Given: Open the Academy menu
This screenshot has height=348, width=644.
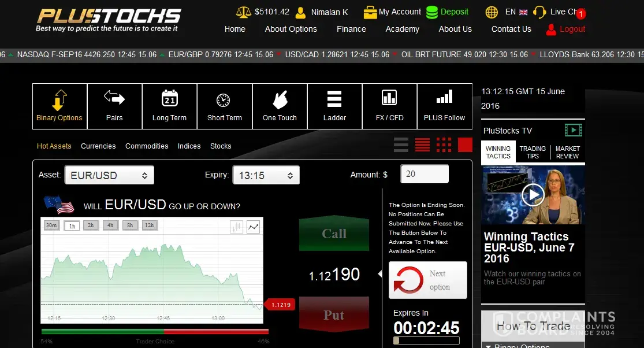Looking at the screenshot, I should coord(403,29).
